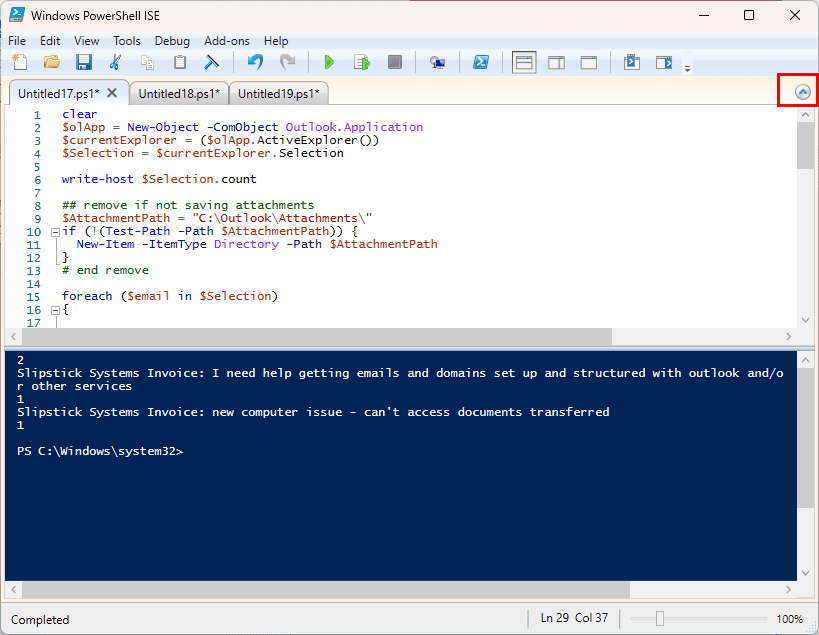Open a script file via folder icon
Screen dimensions: 819x635
tap(52, 62)
